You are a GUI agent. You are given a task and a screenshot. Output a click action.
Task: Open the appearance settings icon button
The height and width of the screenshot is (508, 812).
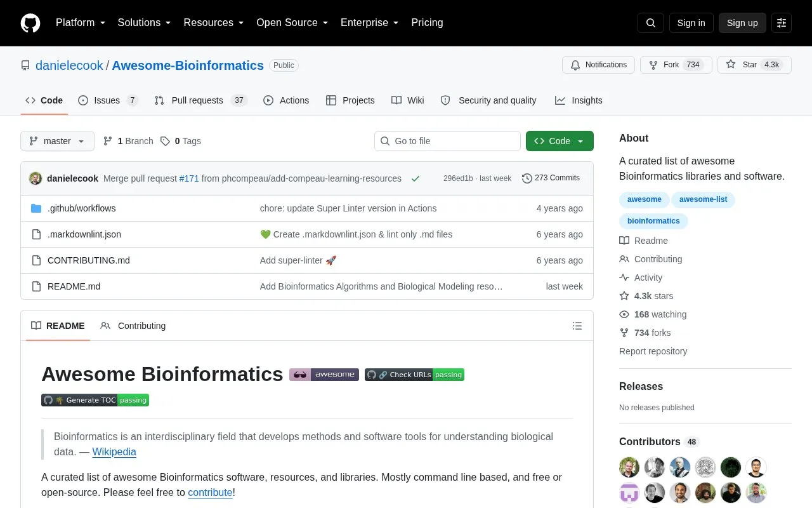pos(782,23)
